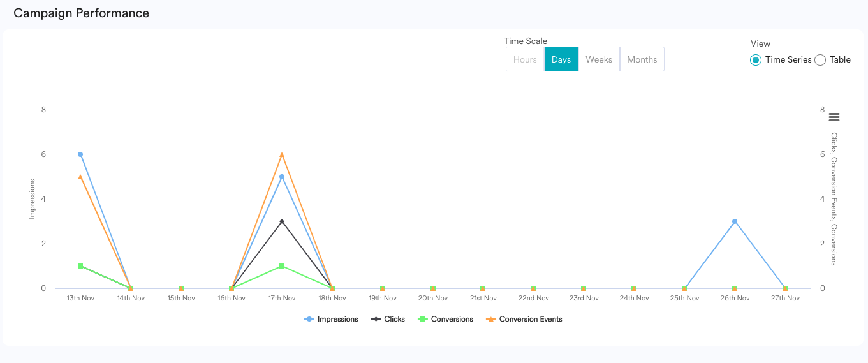Open the chart hamburger context menu
868x363 pixels.
[x=834, y=117]
